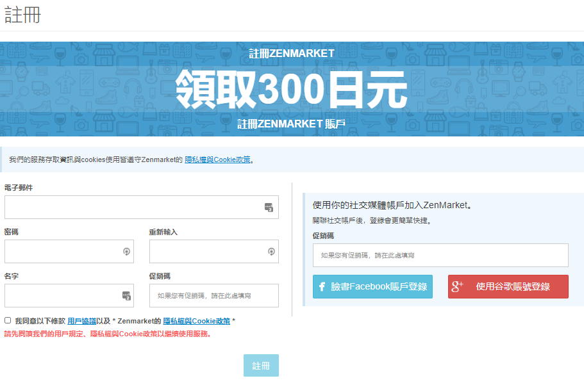Open the 隱私權與Cookie政策 link in the notice bar
Image resolution: width=584 pixels, height=392 pixels.
217,159
